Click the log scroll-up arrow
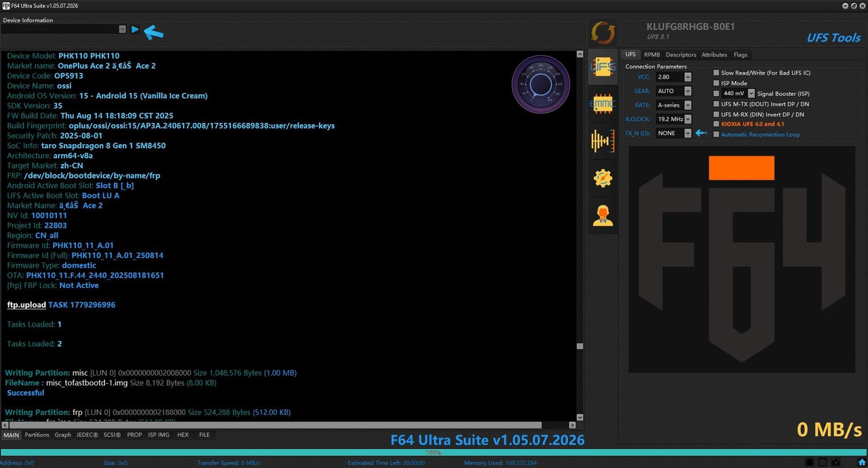The height and width of the screenshot is (468, 868). [x=580, y=54]
